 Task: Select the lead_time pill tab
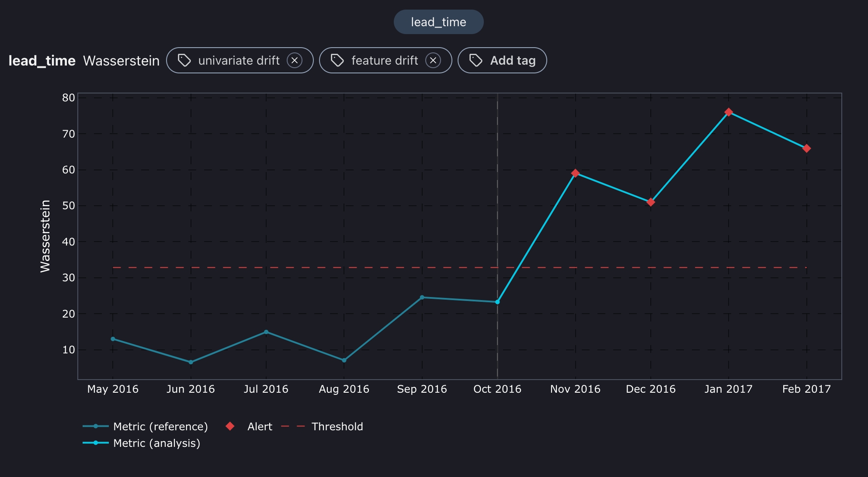[438, 22]
